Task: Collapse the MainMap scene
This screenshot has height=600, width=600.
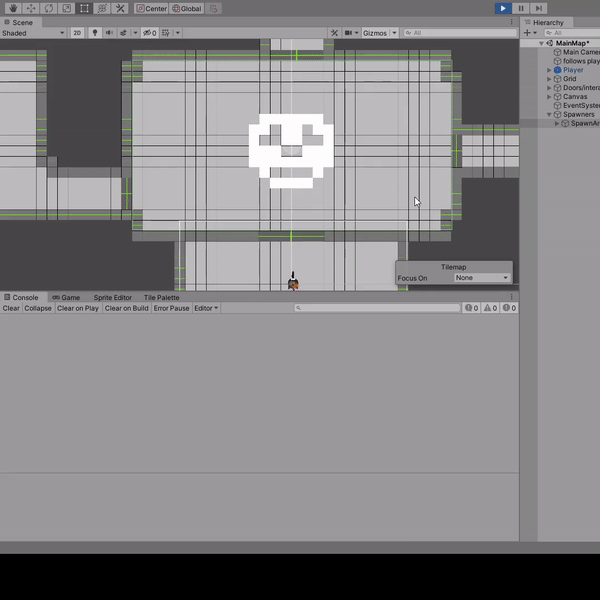Action: tap(541, 43)
